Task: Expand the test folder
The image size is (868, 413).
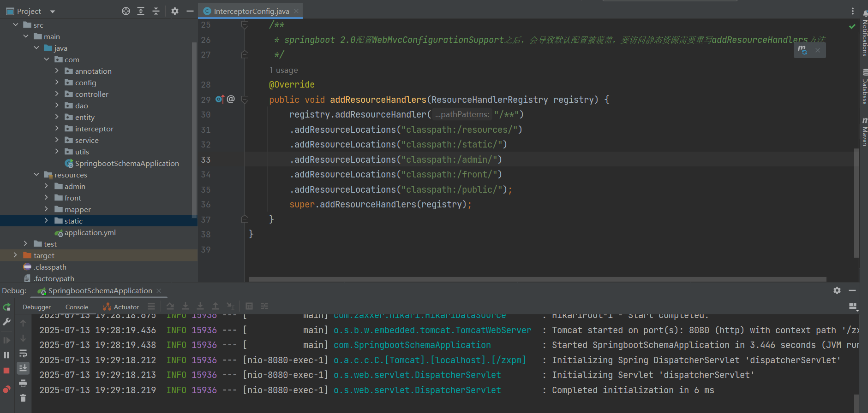Action: click(x=26, y=243)
